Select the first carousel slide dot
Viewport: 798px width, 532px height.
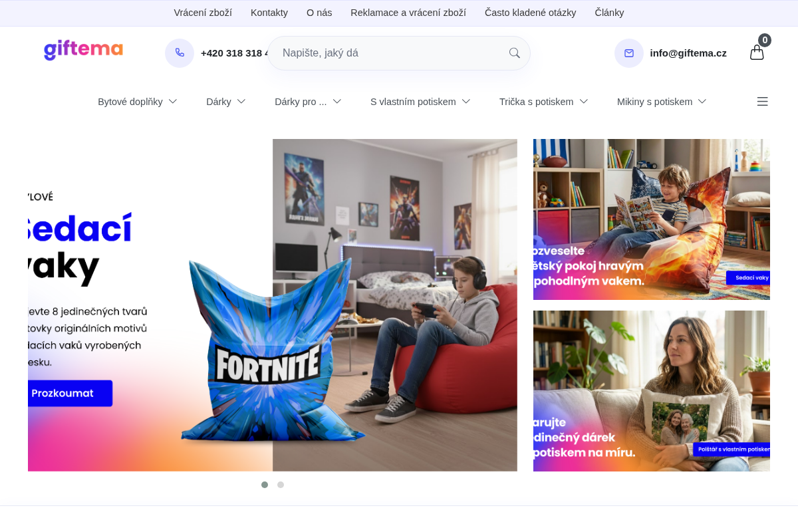[x=265, y=485]
